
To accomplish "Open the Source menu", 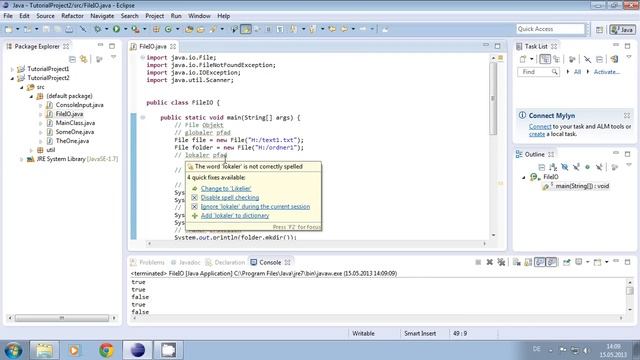I will tap(45, 16).
